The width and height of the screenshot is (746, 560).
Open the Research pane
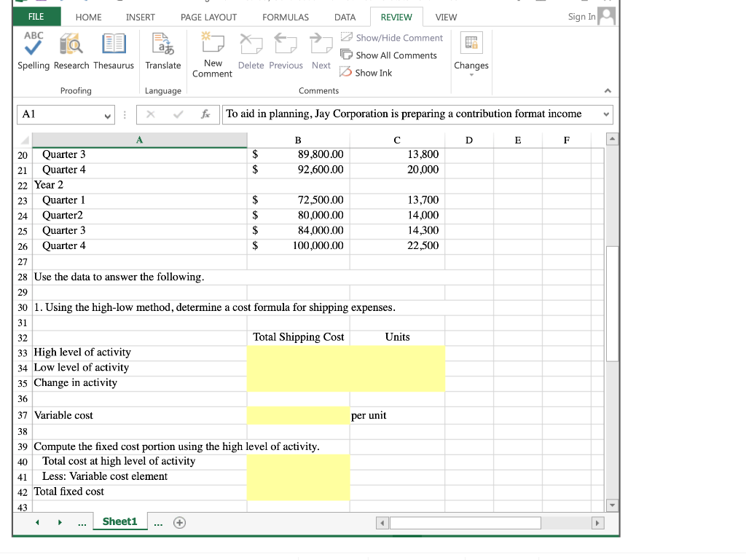[71, 51]
